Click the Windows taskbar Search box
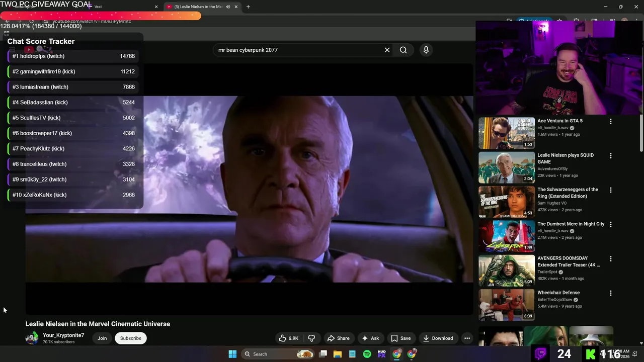This screenshot has height=362, width=644. pyautogui.click(x=278, y=354)
